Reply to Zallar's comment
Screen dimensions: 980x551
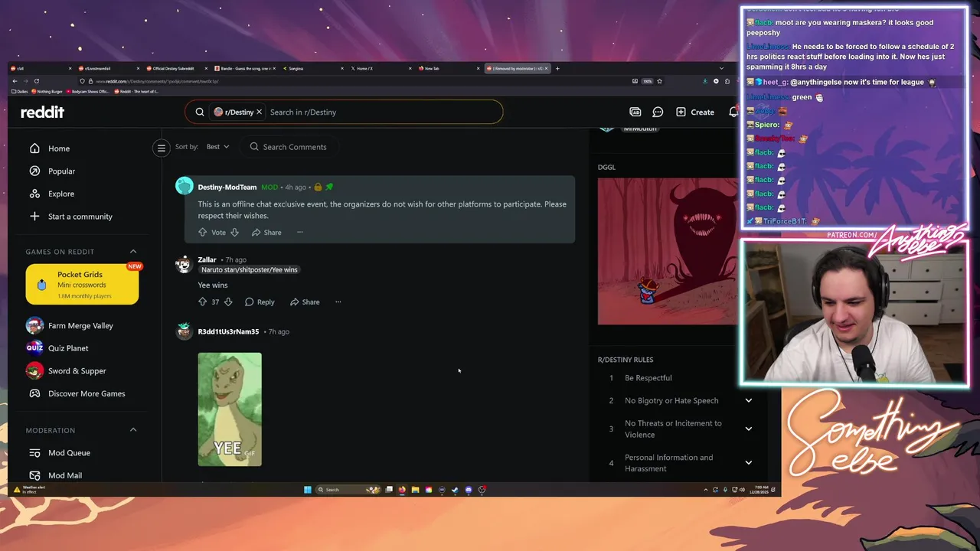tap(260, 302)
